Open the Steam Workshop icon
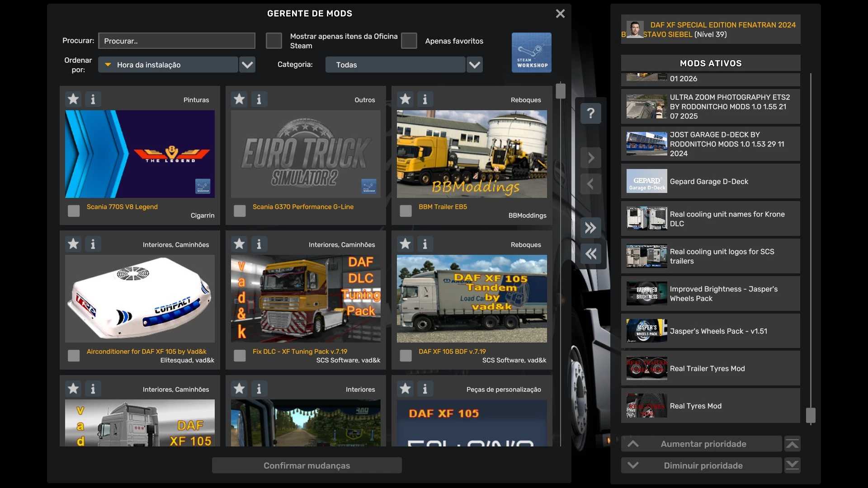The width and height of the screenshot is (868, 488). coord(531,52)
